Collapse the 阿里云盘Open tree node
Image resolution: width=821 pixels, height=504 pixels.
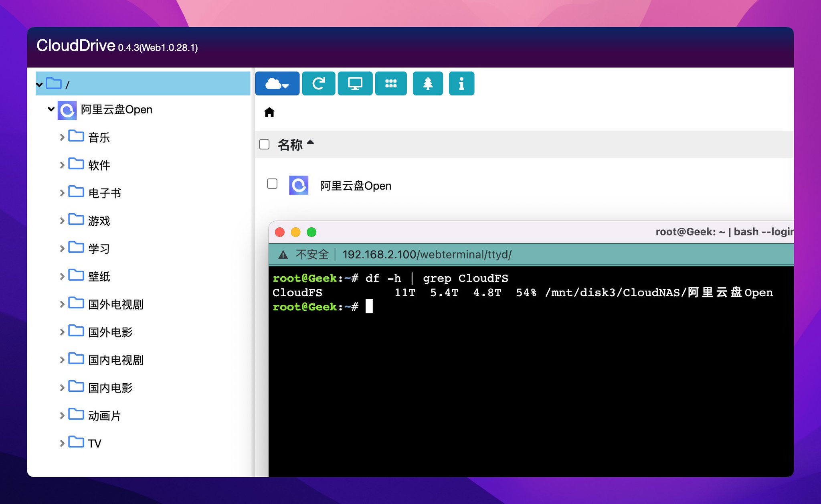(51, 109)
